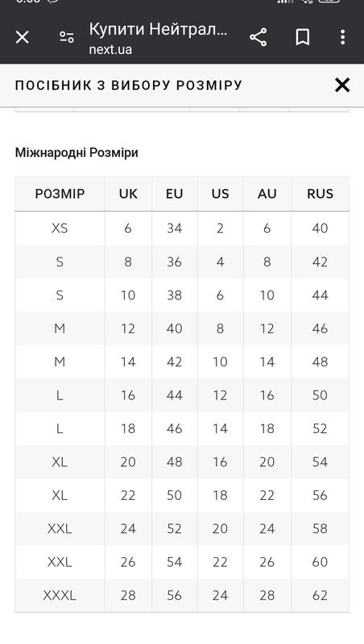Select the UK column header
The height and width of the screenshot is (644, 364).
[128, 194]
